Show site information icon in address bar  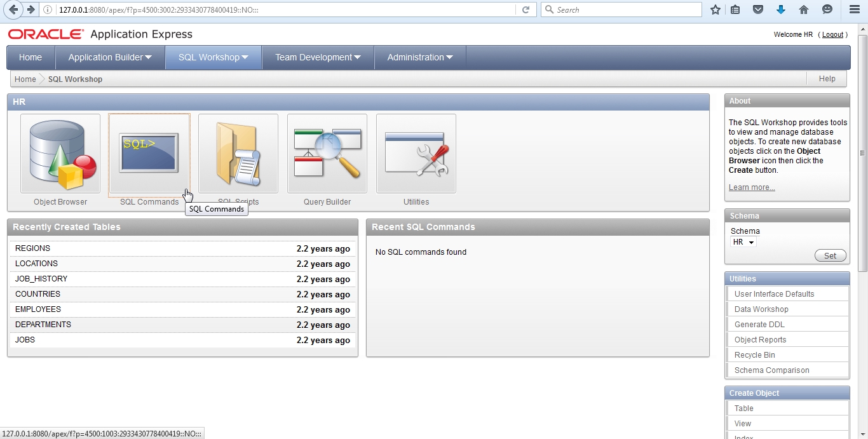[48, 10]
